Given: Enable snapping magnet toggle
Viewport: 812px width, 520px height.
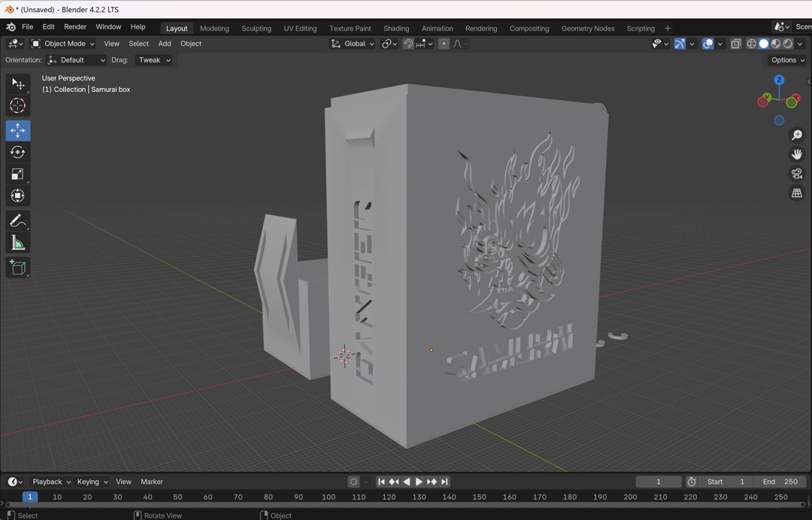Looking at the screenshot, I should [x=408, y=44].
